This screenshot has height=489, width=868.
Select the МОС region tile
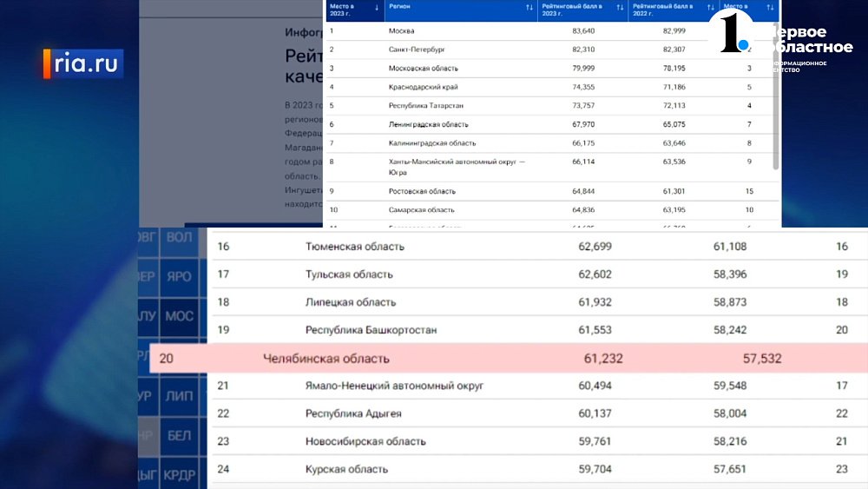pyautogui.click(x=180, y=316)
